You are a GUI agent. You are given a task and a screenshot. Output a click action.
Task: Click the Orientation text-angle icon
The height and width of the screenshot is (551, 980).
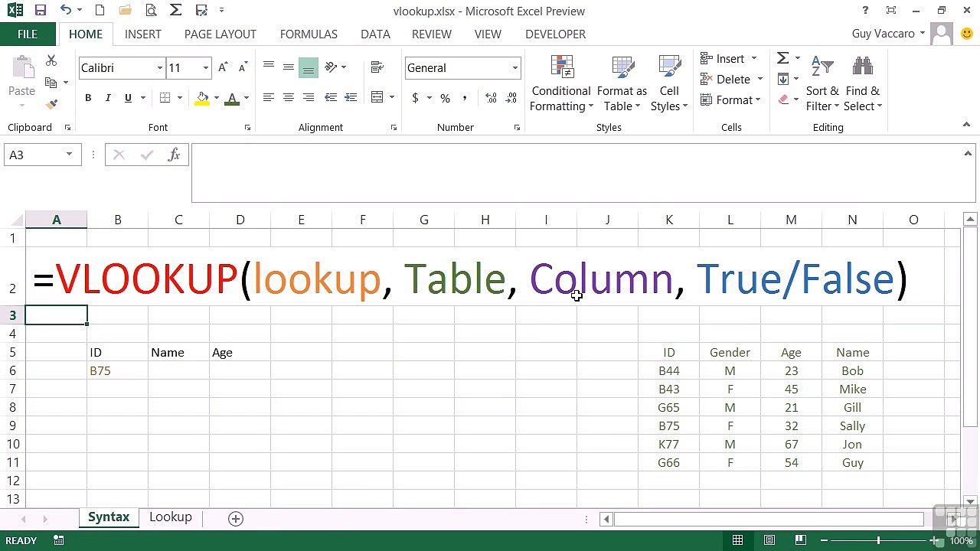click(331, 67)
